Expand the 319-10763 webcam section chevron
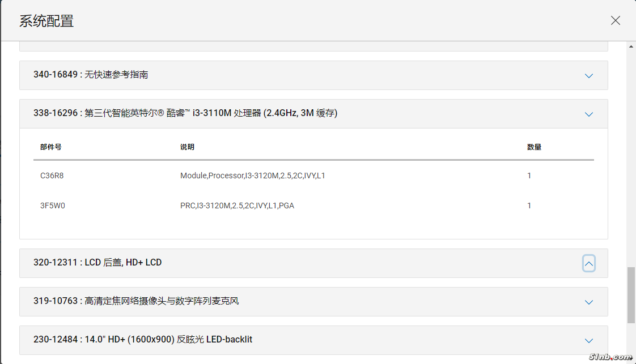 588,302
